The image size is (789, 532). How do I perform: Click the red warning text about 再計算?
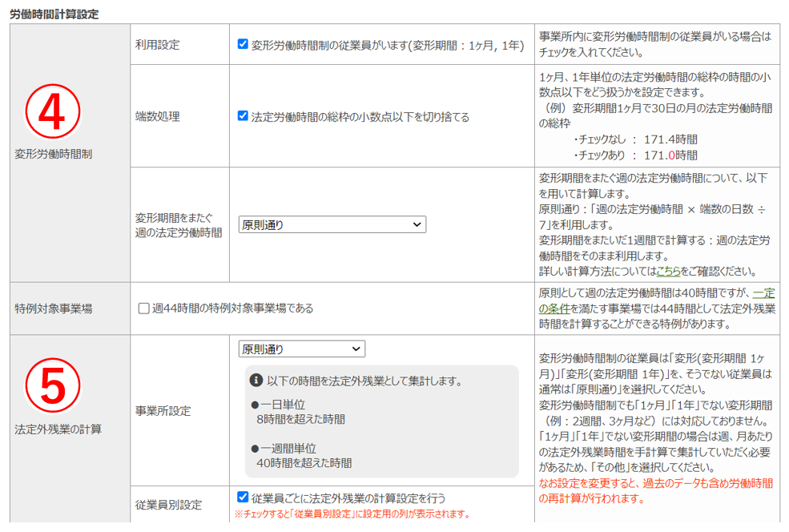click(655, 491)
